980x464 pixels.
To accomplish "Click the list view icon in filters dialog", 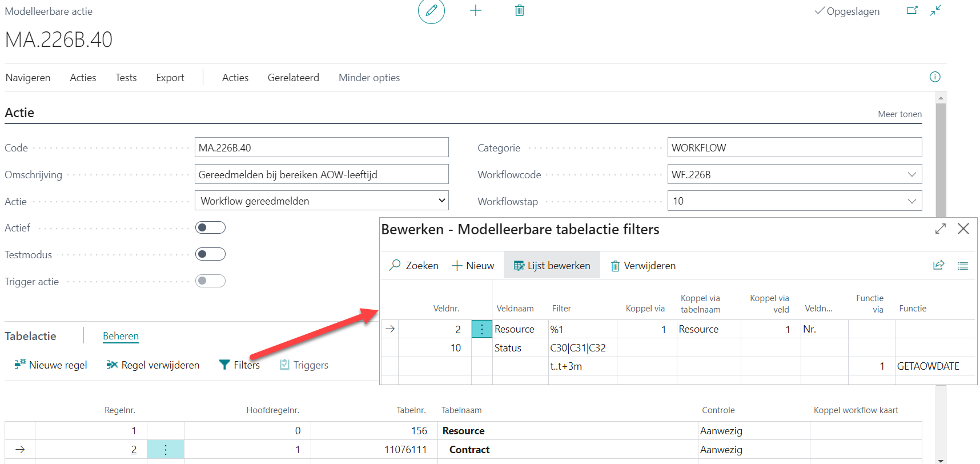I will tap(963, 266).
